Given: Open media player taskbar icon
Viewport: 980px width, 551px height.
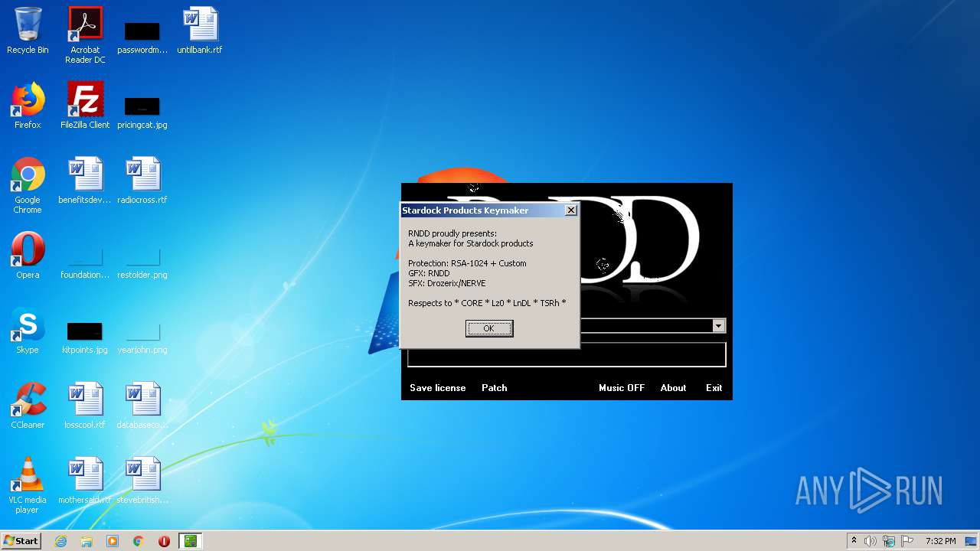Looking at the screenshot, I should 113,541.
